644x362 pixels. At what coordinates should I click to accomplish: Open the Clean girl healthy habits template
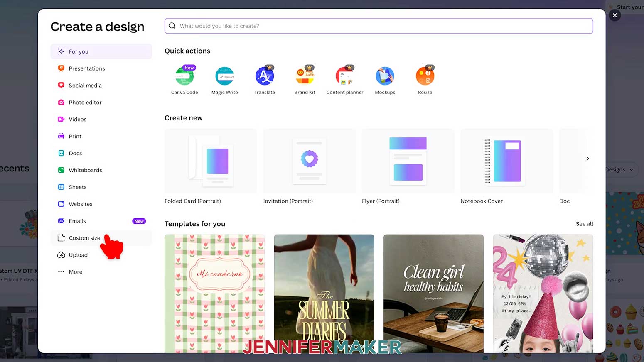(433, 294)
